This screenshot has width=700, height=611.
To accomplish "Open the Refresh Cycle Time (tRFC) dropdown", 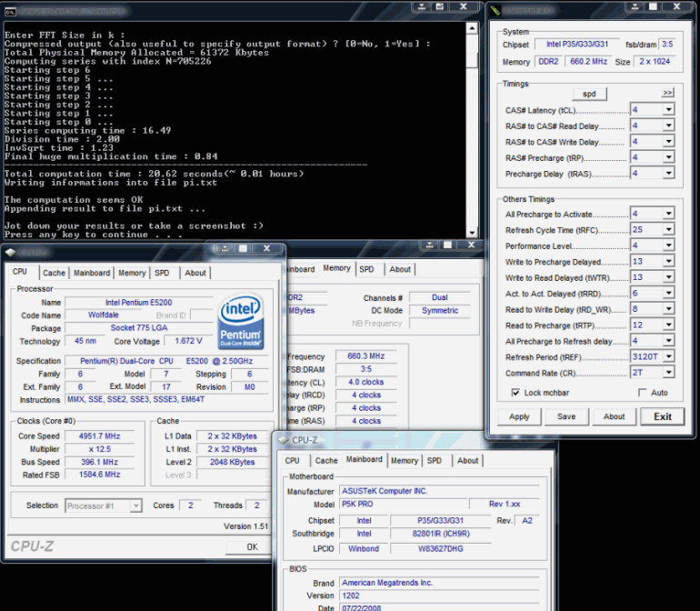I will coord(668,229).
